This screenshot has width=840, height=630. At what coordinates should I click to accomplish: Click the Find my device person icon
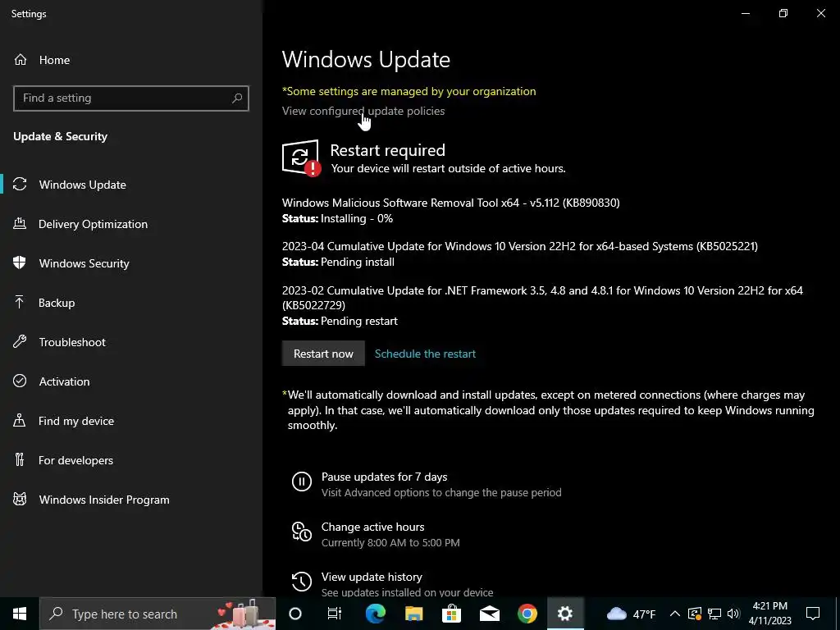[20, 421]
